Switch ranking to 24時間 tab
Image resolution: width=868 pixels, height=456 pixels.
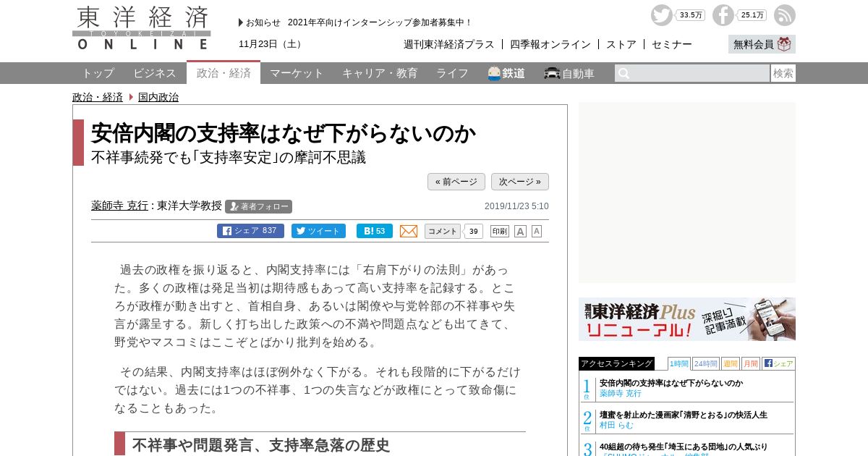click(x=705, y=363)
